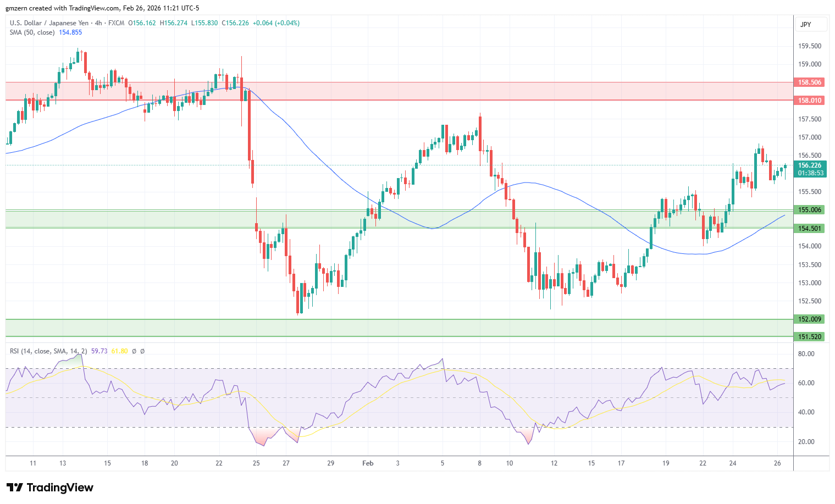Select the 158.010 price label
Viewport: 835px width, 504px height.
coord(809,101)
